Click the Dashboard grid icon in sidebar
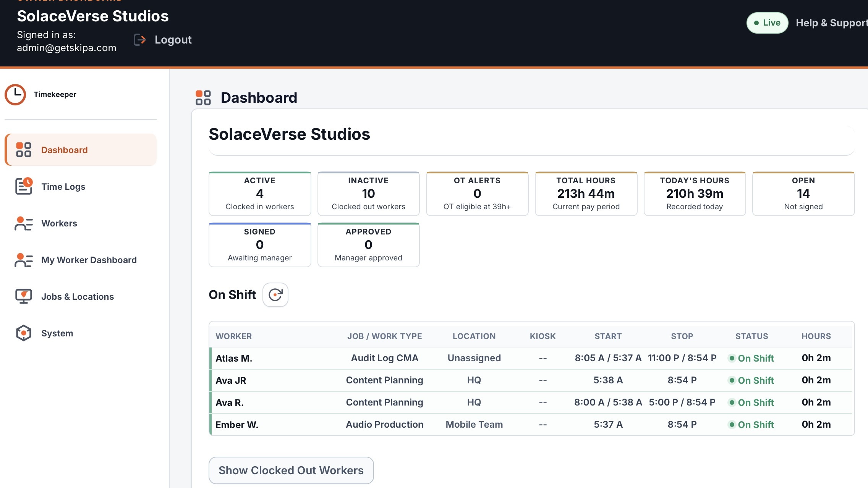 click(x=24, y=150)
